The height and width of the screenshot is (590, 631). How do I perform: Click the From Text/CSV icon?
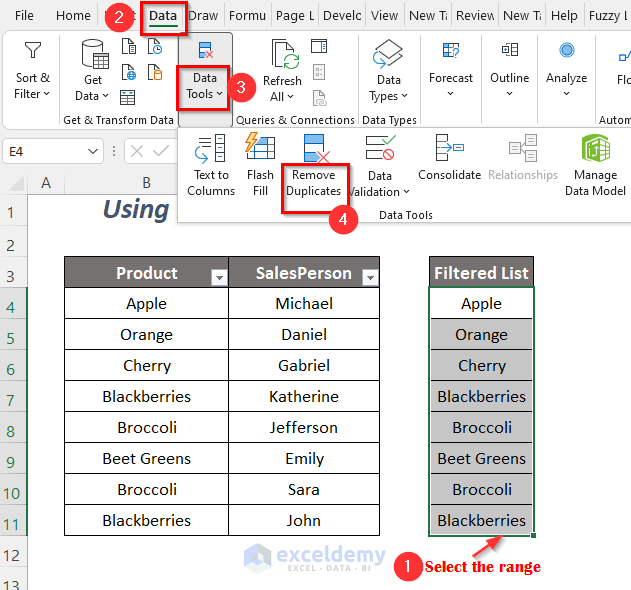[129, 46]
